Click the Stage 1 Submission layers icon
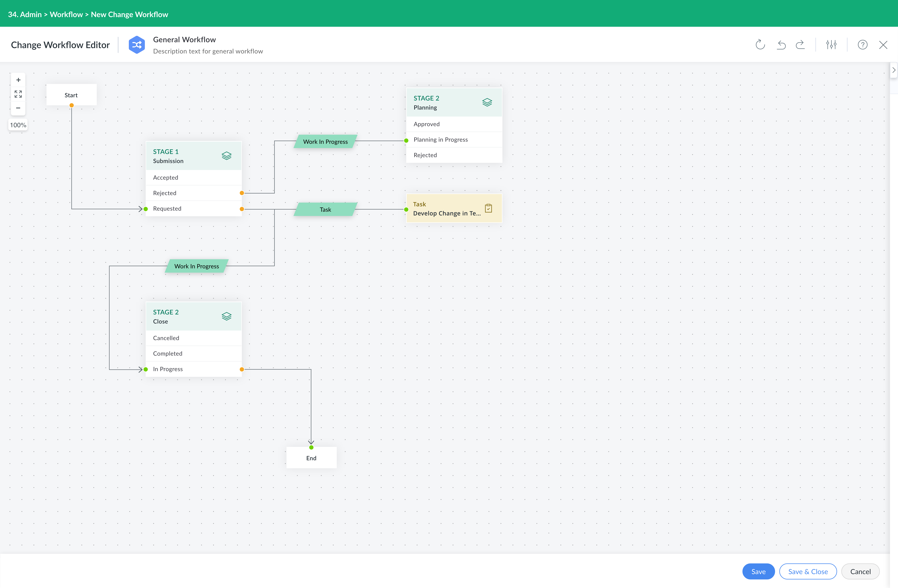The width and height of the screenshot is (898, 588). (226, 156)
